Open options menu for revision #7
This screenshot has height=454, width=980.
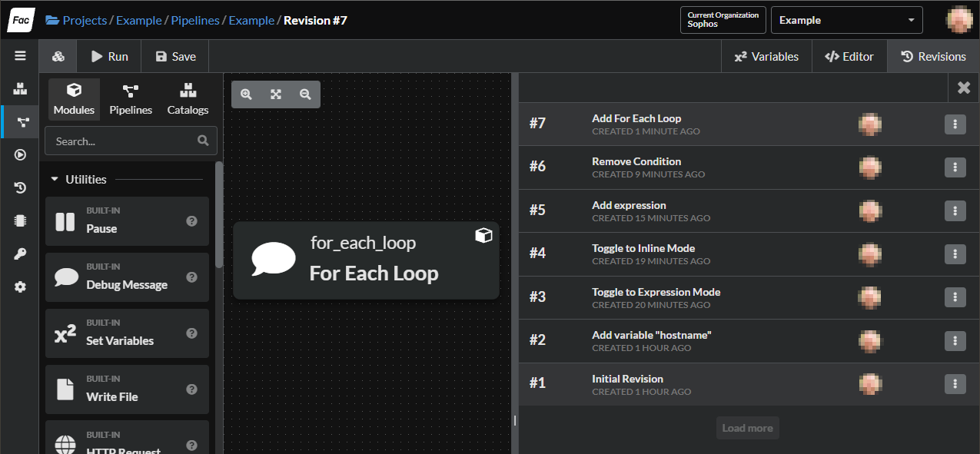pyautogui.click(x=955, y=124)
